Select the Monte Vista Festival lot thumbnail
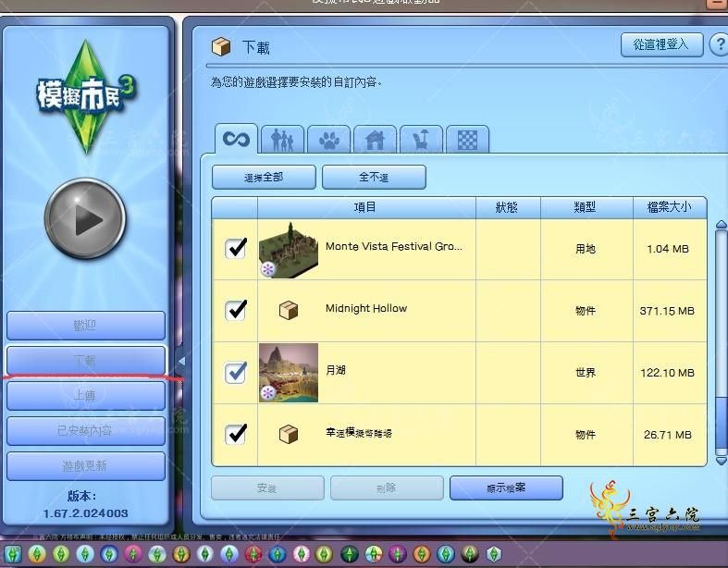This screenshot has height=568, width=728. tap(289, 250)
